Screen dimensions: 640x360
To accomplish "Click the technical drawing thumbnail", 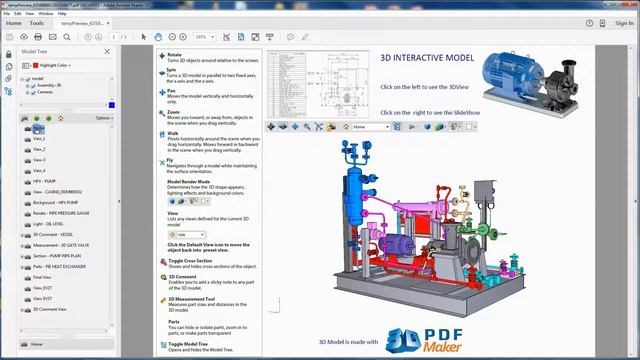I will click(318, 84).
